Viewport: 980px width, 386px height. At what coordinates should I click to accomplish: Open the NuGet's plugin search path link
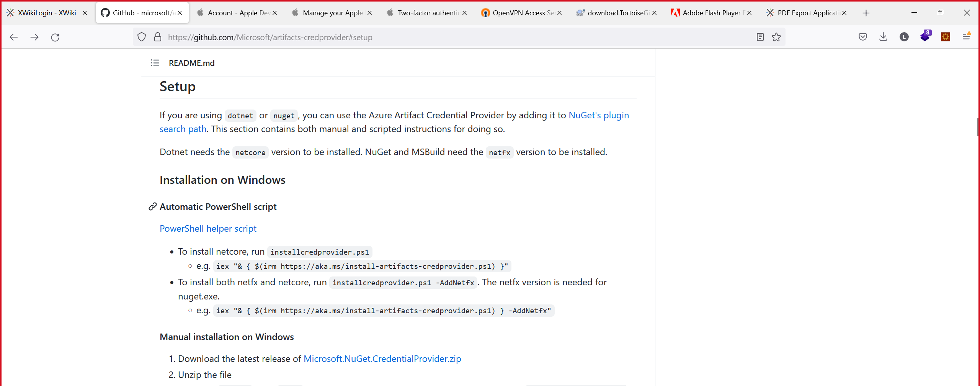pos(599,115)
